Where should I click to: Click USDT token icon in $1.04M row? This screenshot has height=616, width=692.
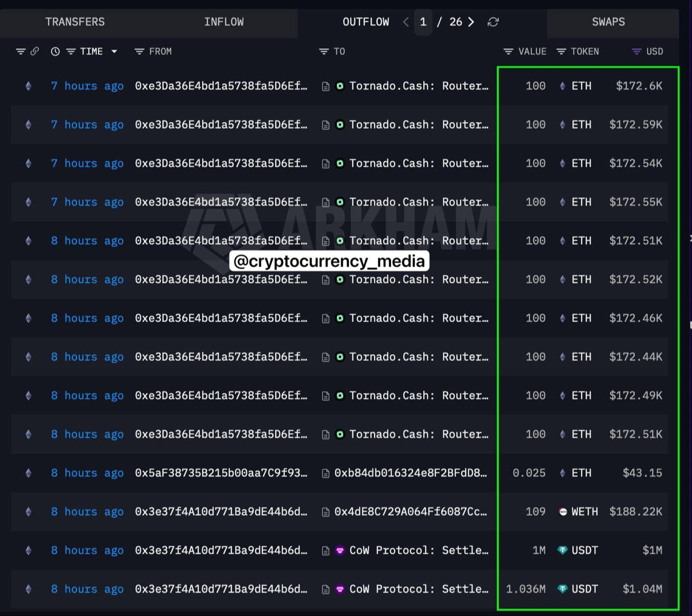563,589
